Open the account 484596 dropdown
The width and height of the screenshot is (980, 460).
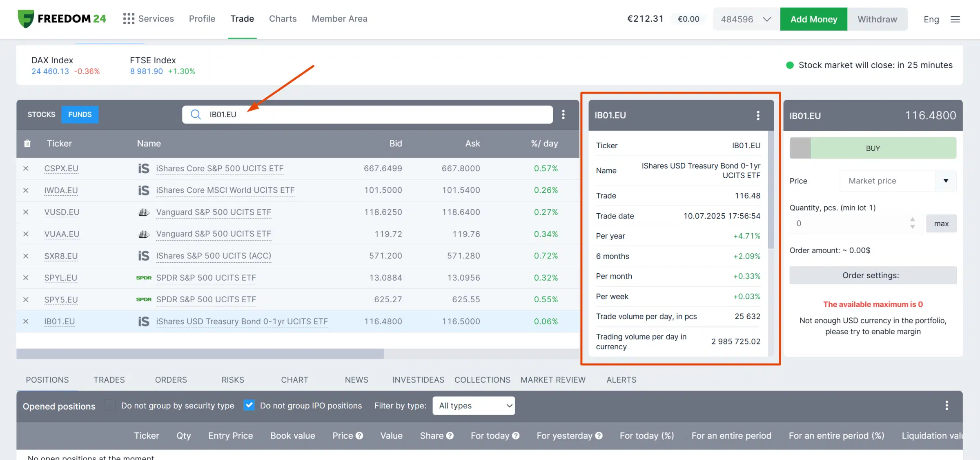746,19
